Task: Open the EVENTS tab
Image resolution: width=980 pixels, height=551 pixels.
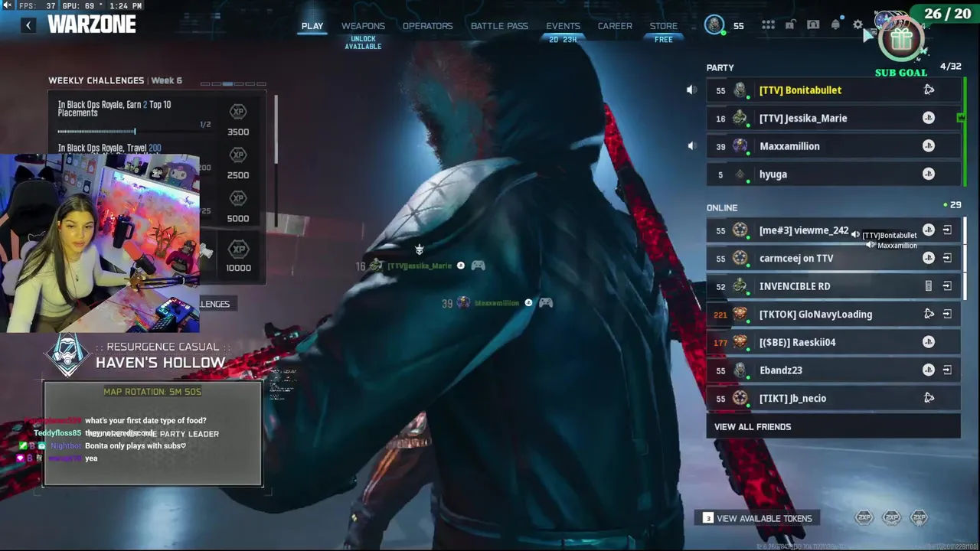Action: pyautogui.click(x=563, y=26)
